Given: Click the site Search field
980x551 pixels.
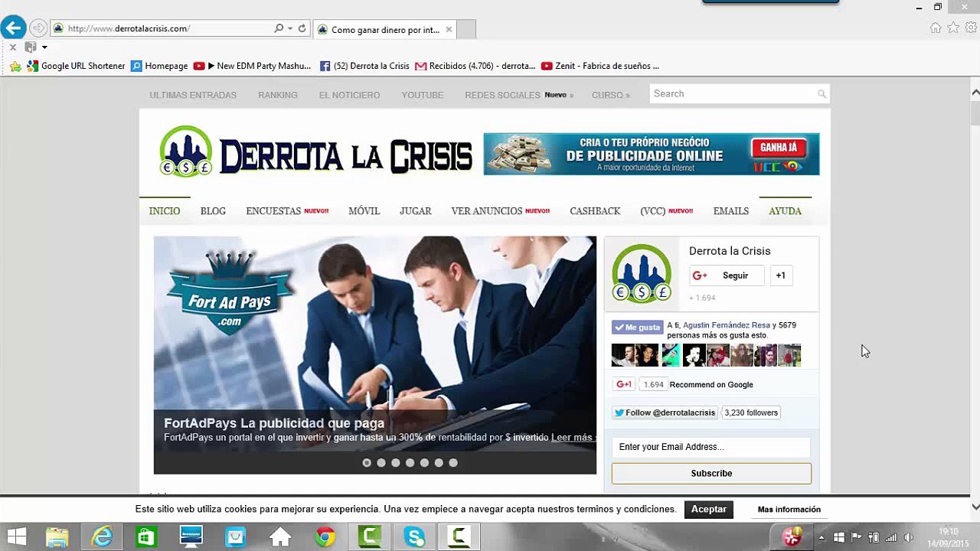Looking at the screenshot, I should (x=733, y=93).
